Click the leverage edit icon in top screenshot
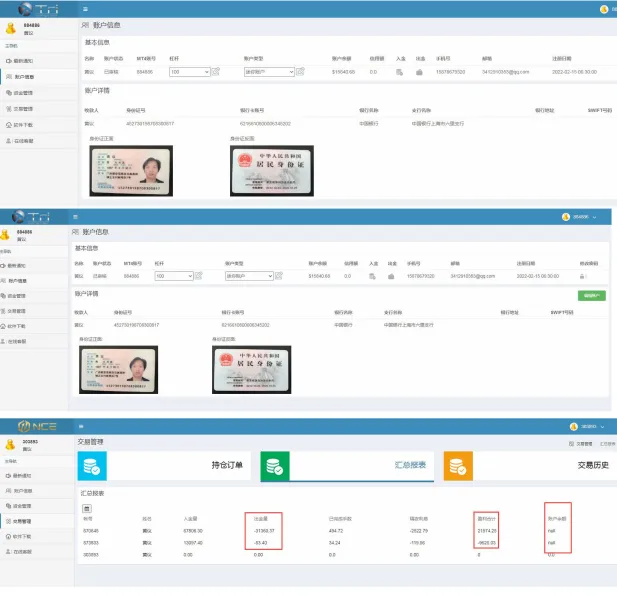The height and width of the screenshot is (600, 617). (216, 72)
